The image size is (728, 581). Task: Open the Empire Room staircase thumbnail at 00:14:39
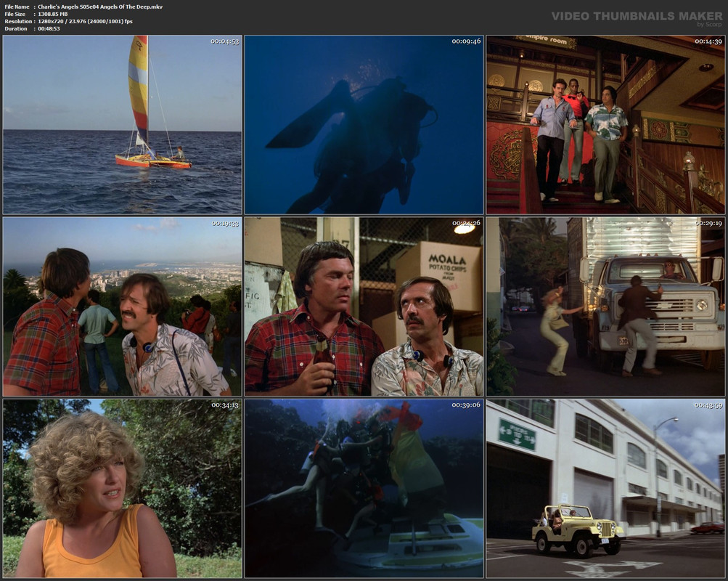tap(605, 124)
